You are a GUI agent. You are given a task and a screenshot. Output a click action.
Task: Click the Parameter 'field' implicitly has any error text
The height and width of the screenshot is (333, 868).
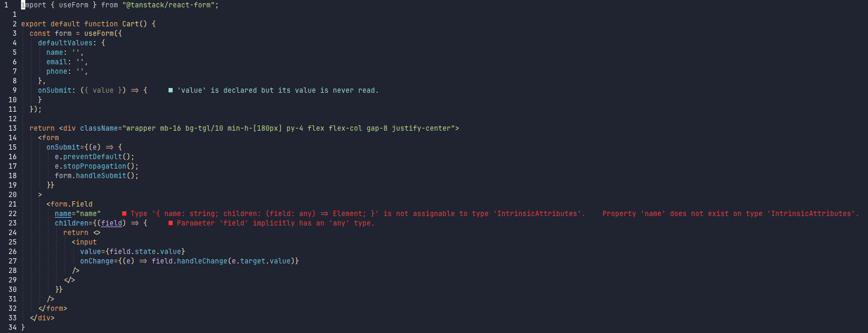click(275, 223)
